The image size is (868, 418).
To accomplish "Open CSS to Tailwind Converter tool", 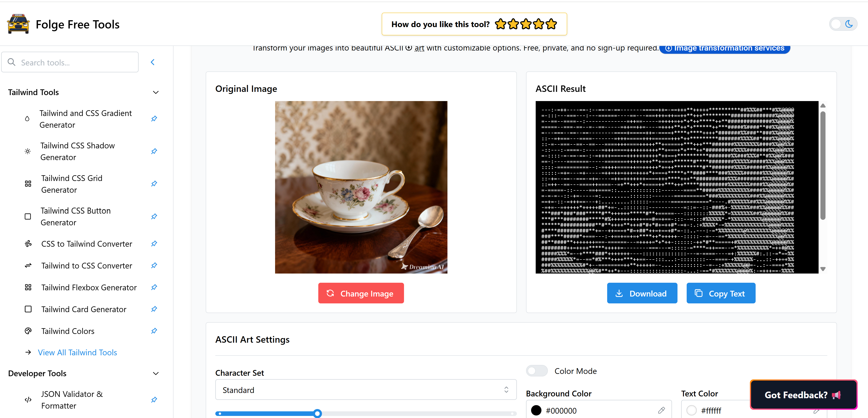I will pyautogui.click(x=87, y=243).
